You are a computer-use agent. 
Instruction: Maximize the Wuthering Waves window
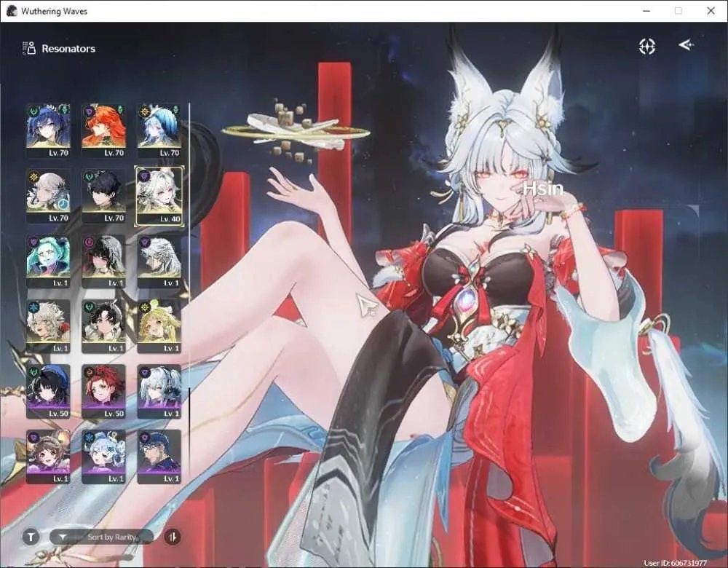[678, 11]
